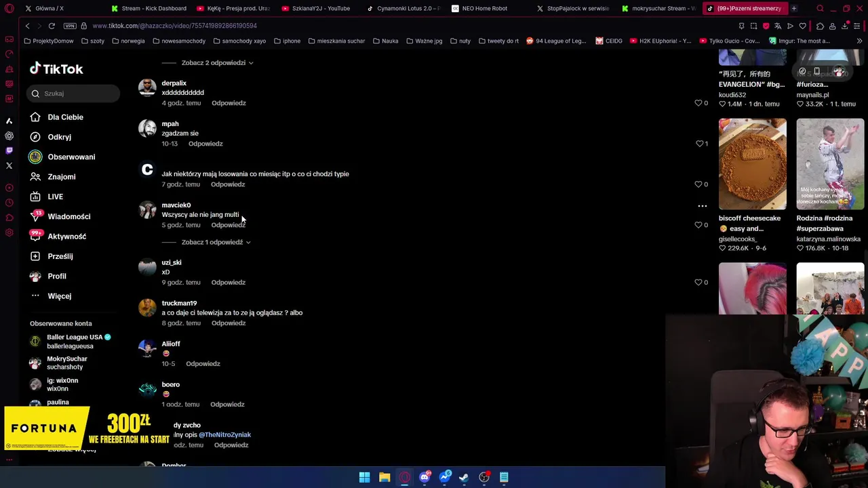Open File Explorer from taskbar
The image size is (868, 488).
(x=384, y=477)
